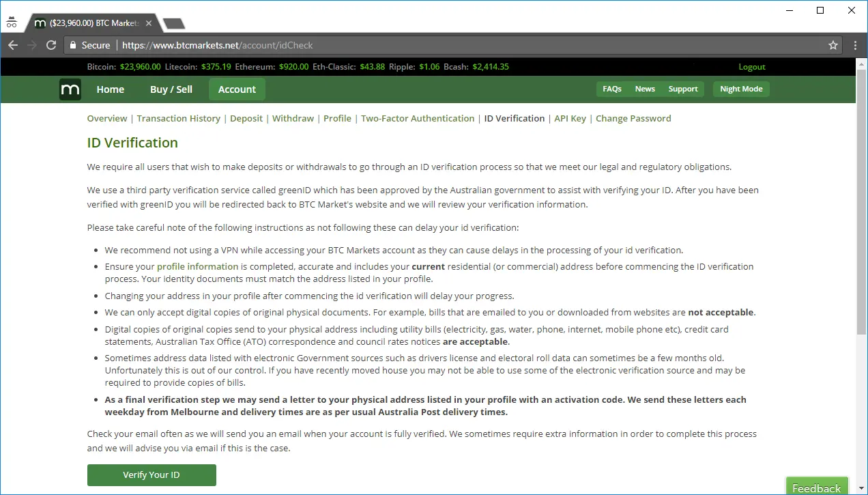Close the browser window
Viewport: 868px width, 495px height.
(x=852, y=10)
